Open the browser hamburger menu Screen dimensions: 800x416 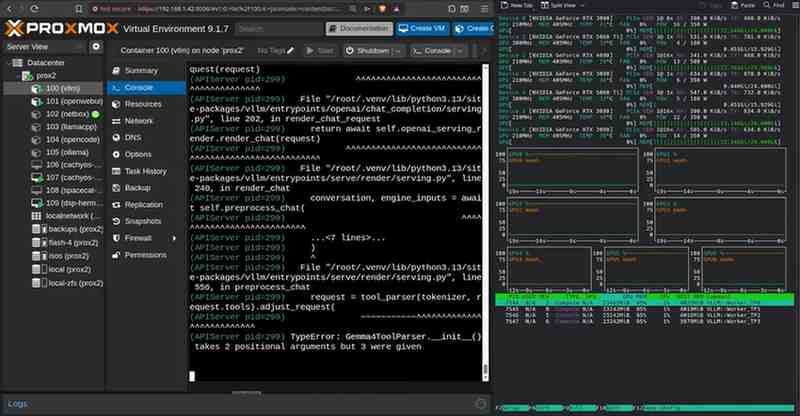tap(485, 9)
